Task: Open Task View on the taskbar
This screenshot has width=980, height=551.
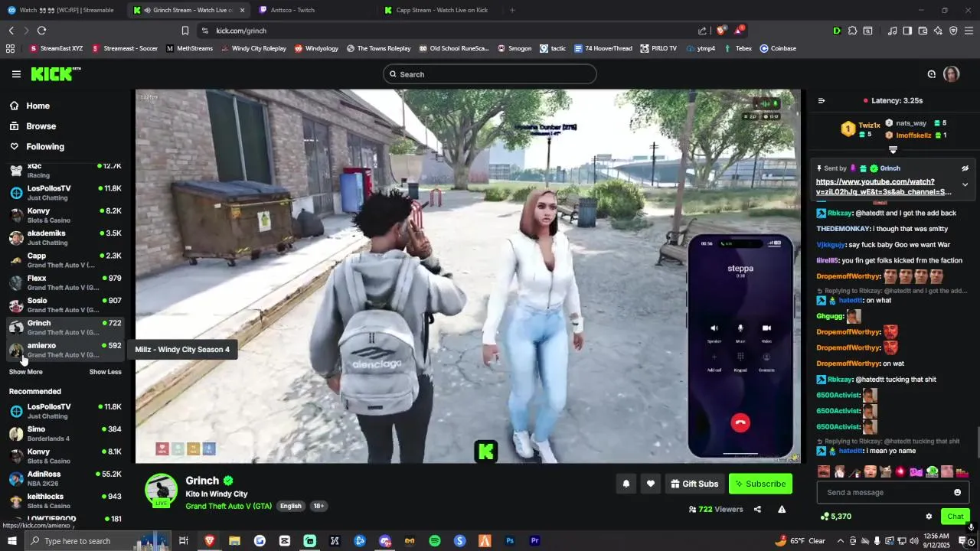Action: (x=184, y=541)
